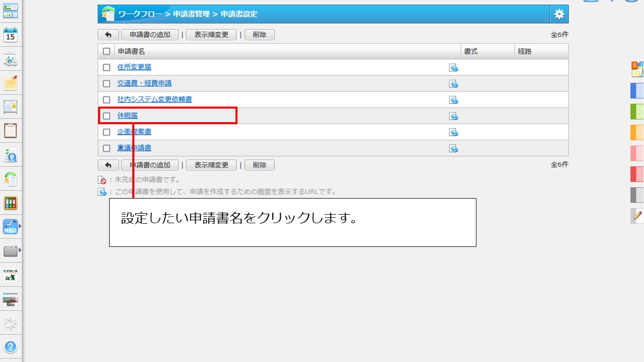Viewport: 644px width, 362px height.
Task: Click the back arrow button above the list
Action: [x=108, y=35]
